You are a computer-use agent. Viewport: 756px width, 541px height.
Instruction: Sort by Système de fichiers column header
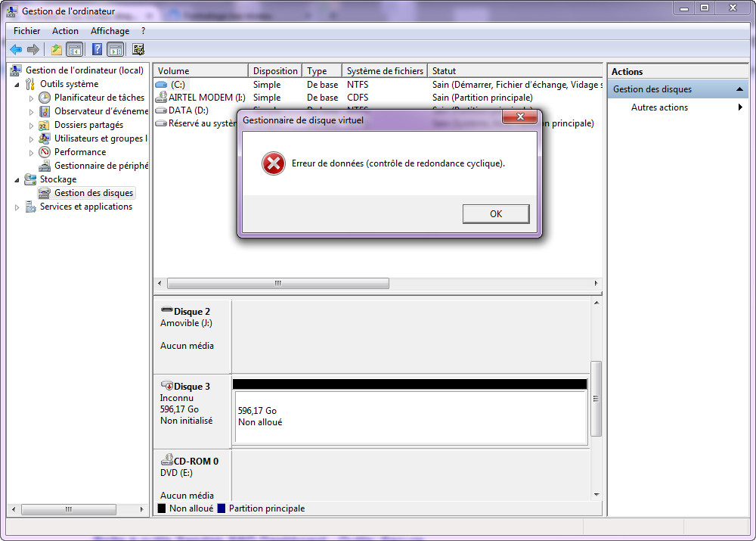pyautogui.click(x=385, y=71)
